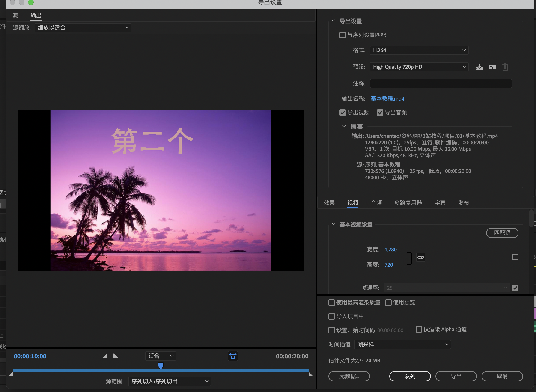Enable Use Maximum Render Quality checkbox

331,302
